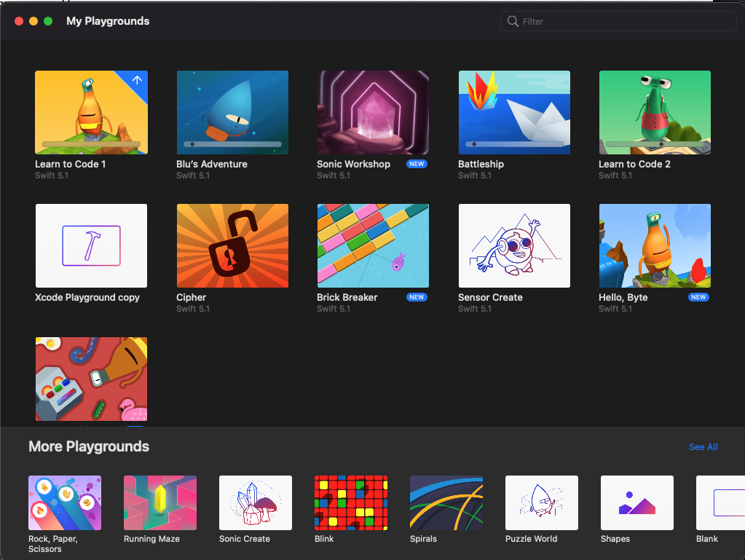Click the 'More Playgrounds' heading
Viewport: 745px width, 560px height.
89,446
